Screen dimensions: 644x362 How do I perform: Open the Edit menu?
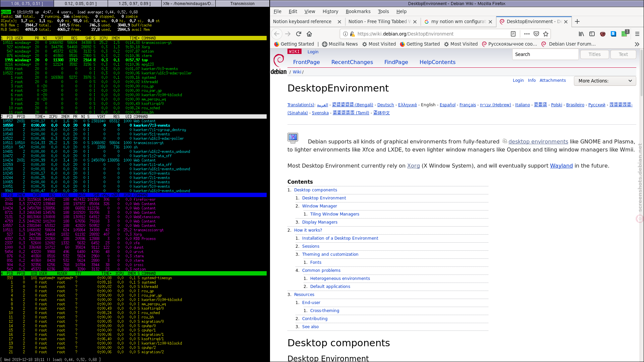pos(293,11)
